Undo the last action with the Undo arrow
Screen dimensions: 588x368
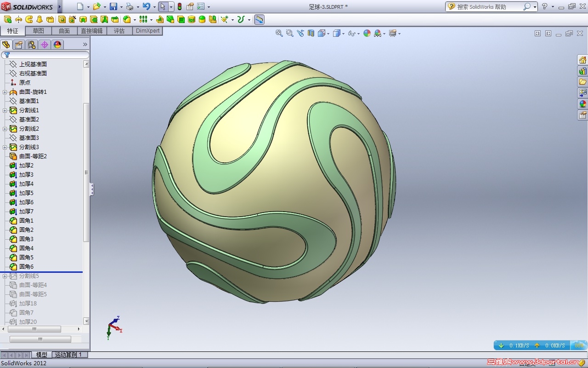146,6
